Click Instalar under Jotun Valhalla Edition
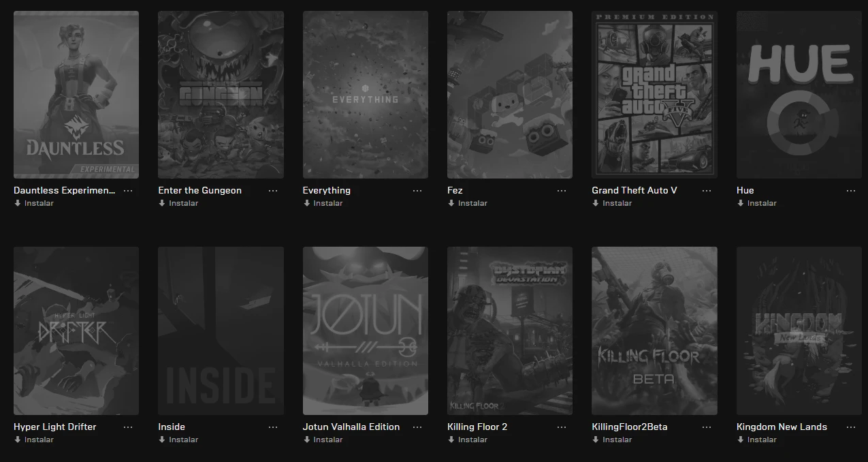 328,440
